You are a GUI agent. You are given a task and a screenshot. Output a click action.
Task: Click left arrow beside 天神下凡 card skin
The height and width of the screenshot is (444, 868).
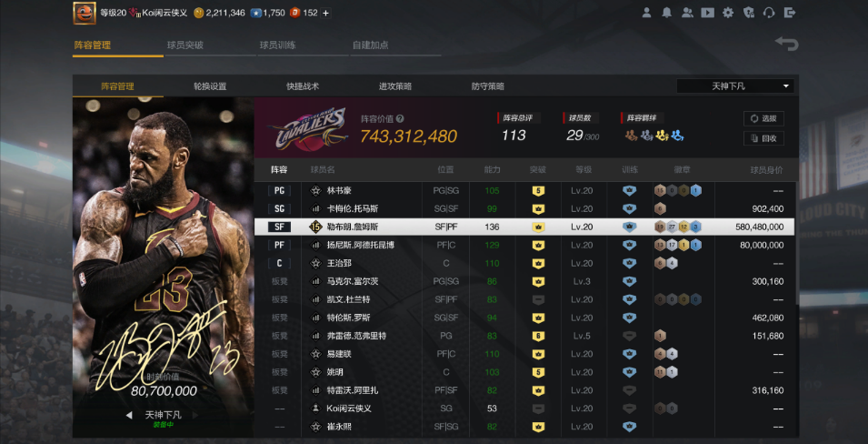click(128, 415)
